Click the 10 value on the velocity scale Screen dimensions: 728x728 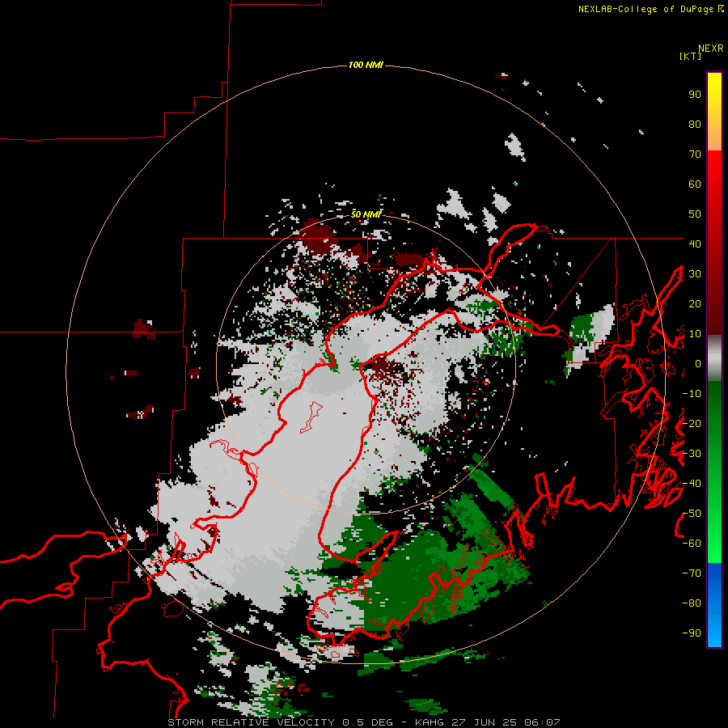[695, 334]
